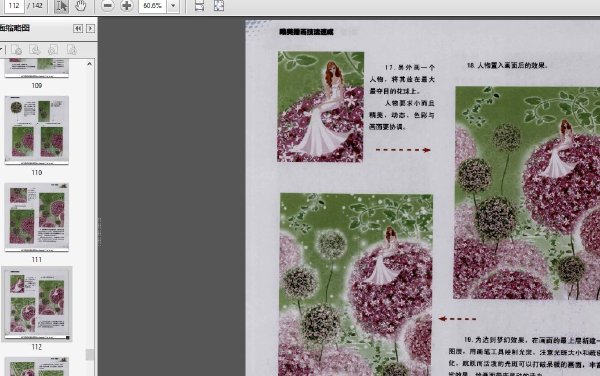The width and height of the screenshot is (600, 376).
Task: Open page 109 thumbnail
Action: [x=37, y=68]
